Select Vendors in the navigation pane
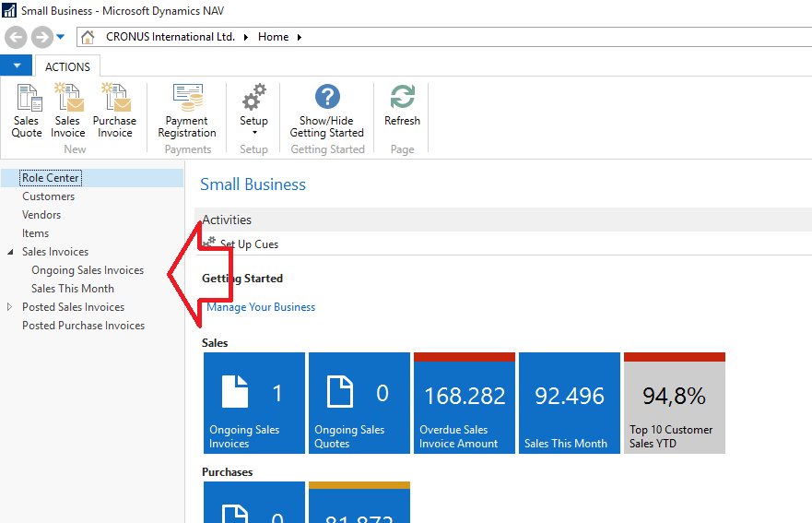Viewport: 812px width, 523px height. point(41,215)
